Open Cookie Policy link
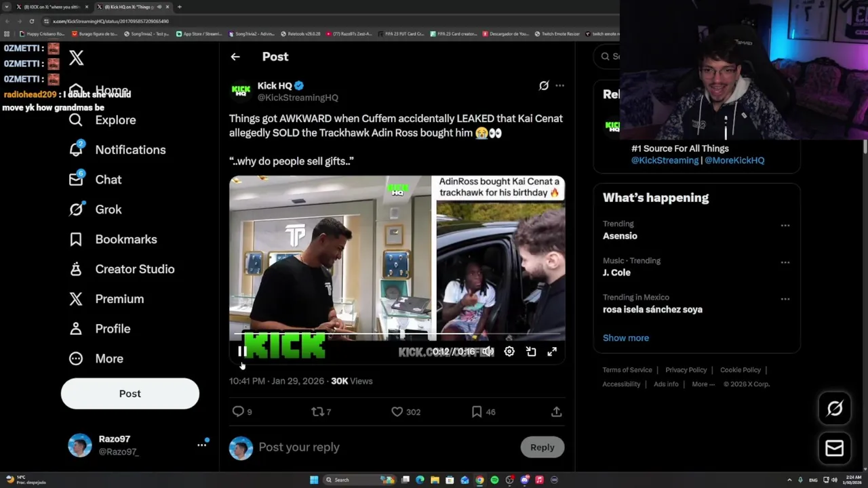Image resolution: width=868 pixels, height=488 pixels. click(x=741, y=370)
